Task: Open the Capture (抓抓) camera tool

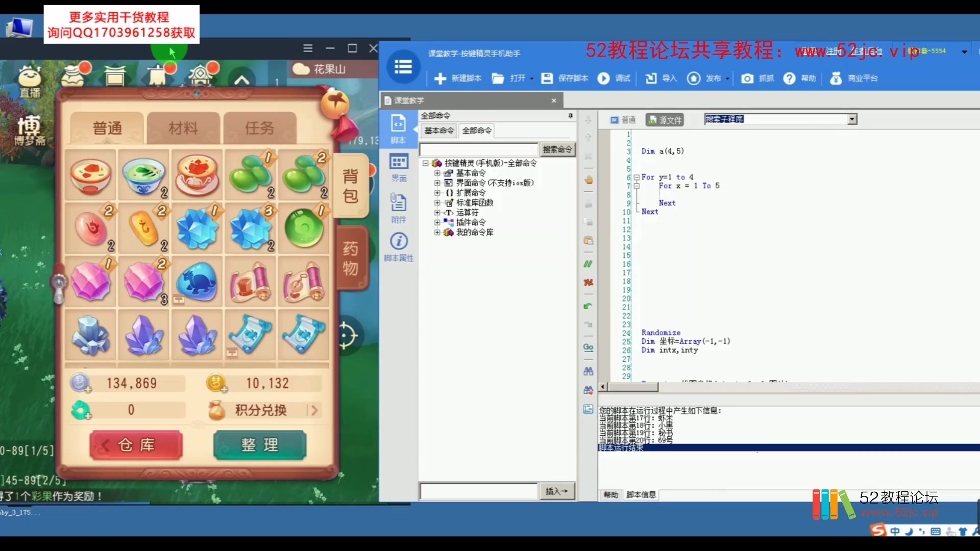Action: (747, 78)
